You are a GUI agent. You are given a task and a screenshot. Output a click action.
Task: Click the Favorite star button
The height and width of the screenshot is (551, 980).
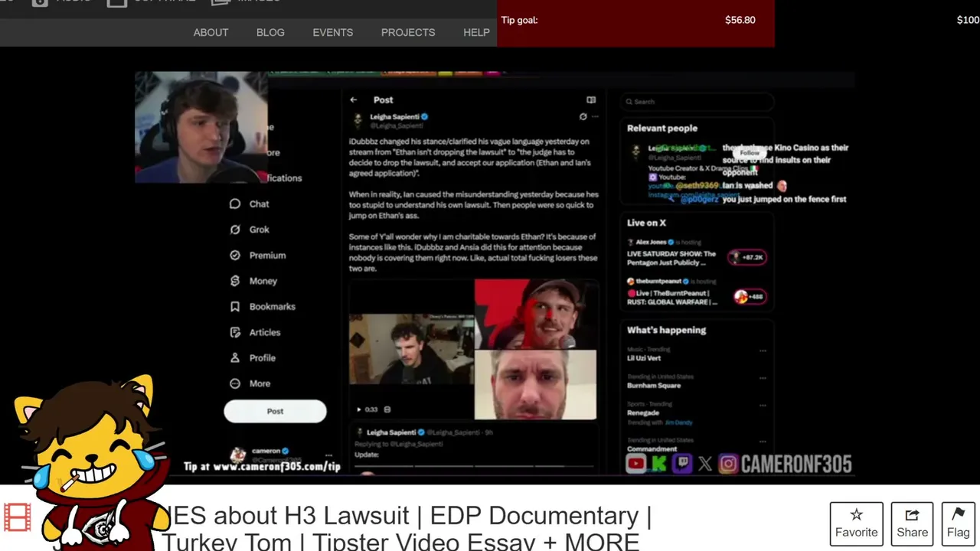tap(857, 523)
